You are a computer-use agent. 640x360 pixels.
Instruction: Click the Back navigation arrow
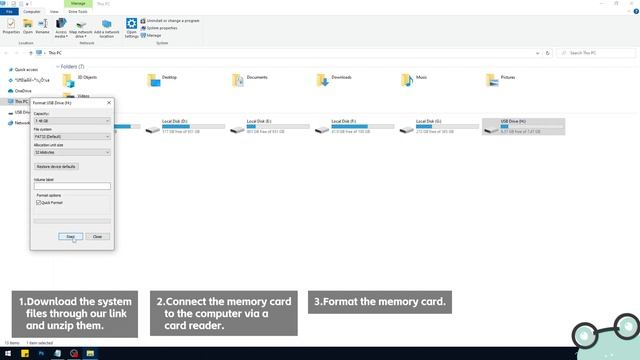(x=6, y=53)
